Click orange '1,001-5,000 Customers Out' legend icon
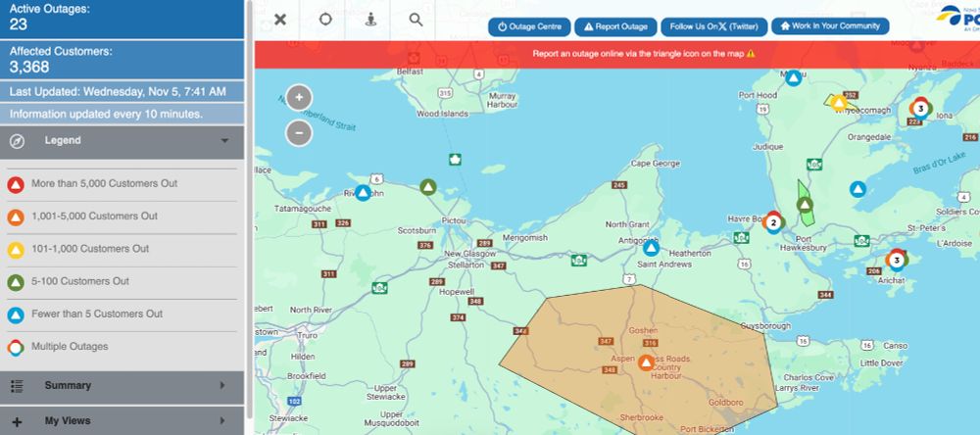Image resolution: width=980 pixels, height=435 pixels. [16, 217]
